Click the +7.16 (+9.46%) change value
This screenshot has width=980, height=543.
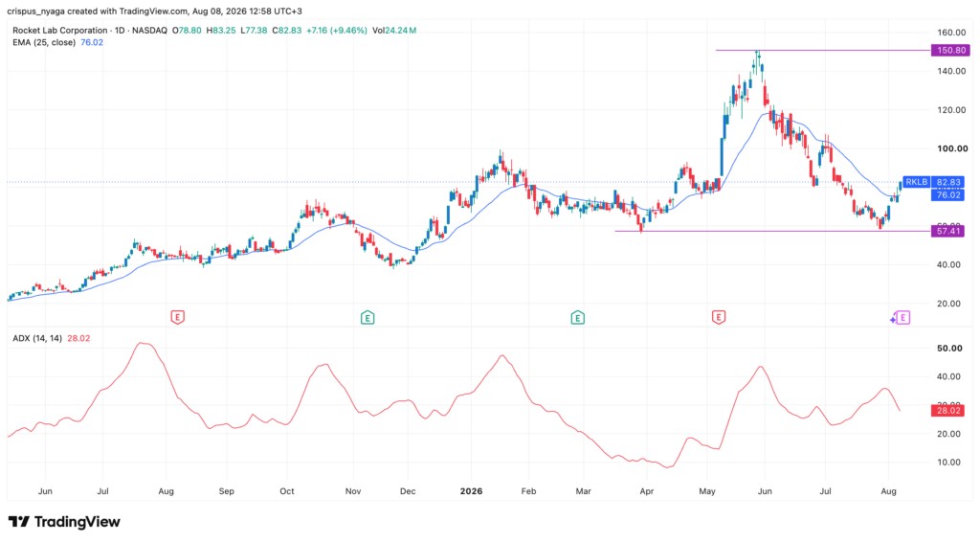click(337, 30)
